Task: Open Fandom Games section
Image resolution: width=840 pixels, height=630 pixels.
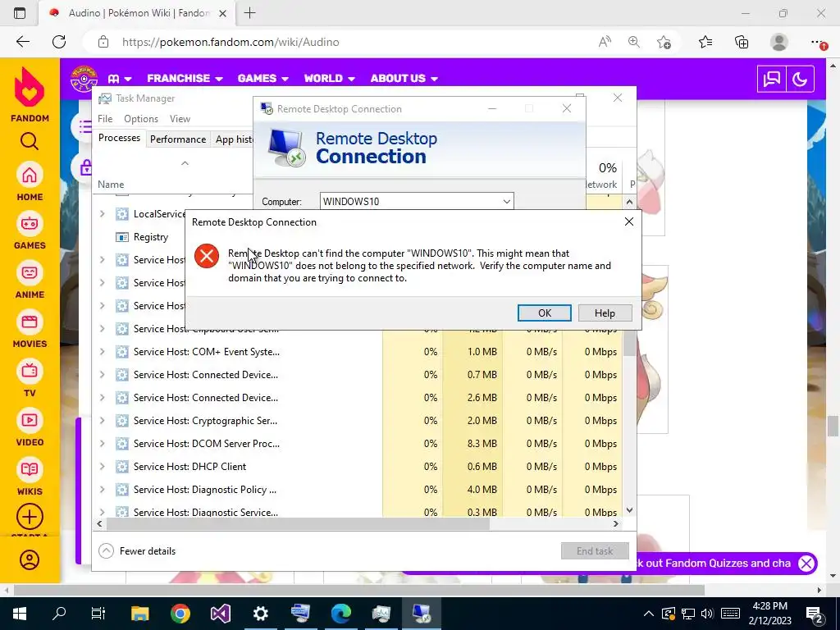Action: [30, 231]
